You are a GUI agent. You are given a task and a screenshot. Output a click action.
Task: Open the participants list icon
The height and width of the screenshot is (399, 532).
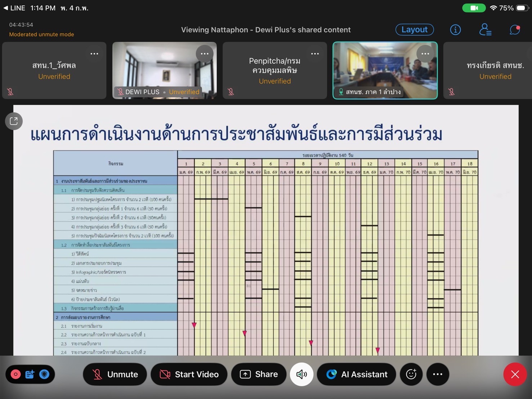click(485, 30)
